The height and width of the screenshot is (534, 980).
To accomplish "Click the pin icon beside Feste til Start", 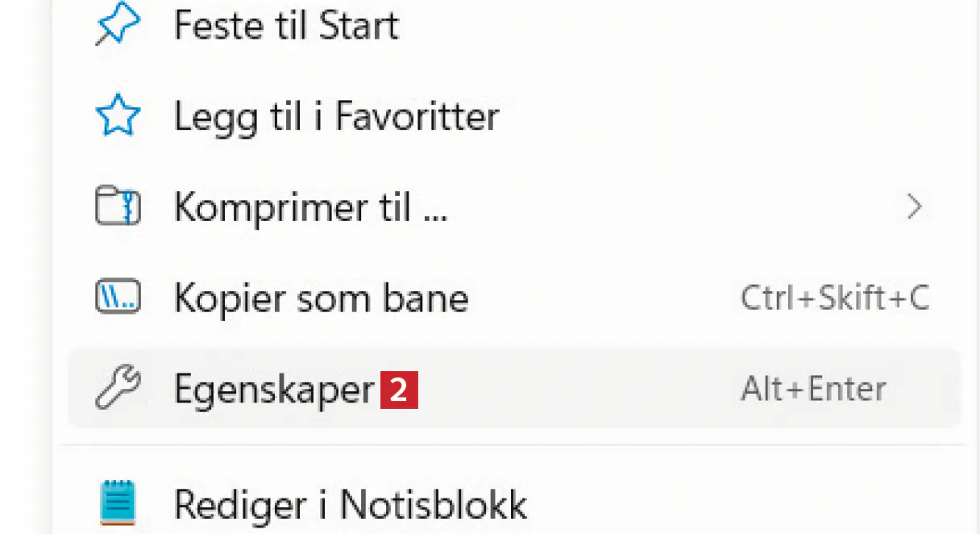I will (x=117, y=26).
